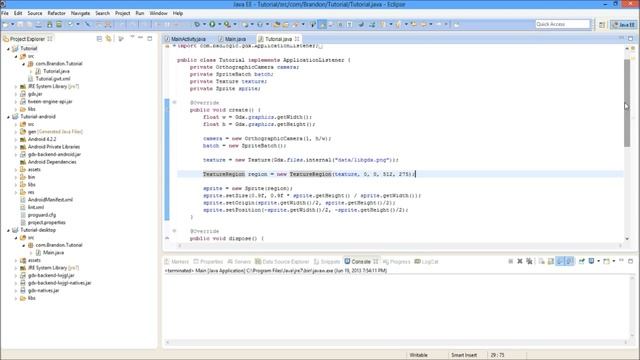Viewport: 640px width, 360px height.
Task: Maximize the editor area
Action: (631, 38)
